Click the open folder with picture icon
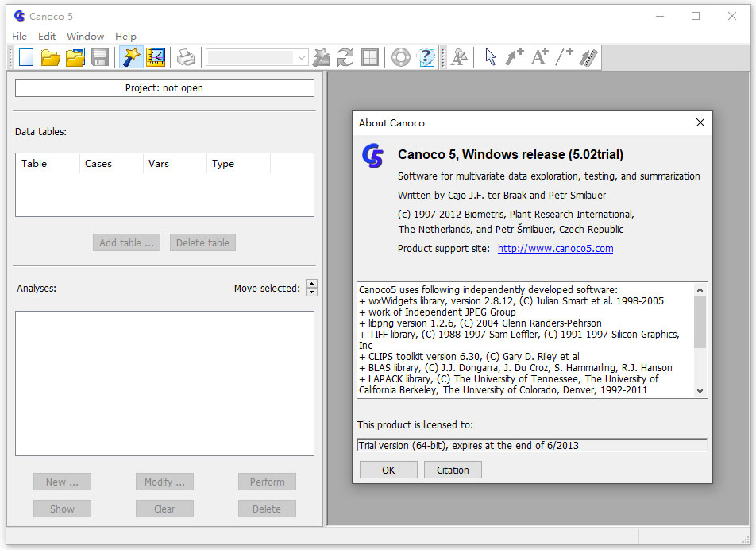This screenshot has width=756, height=550. (75, 57)
